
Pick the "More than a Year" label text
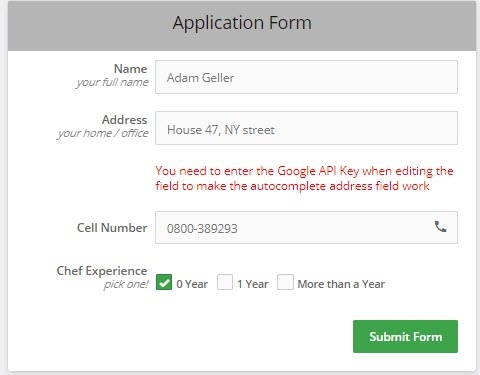tap(341, 284)
